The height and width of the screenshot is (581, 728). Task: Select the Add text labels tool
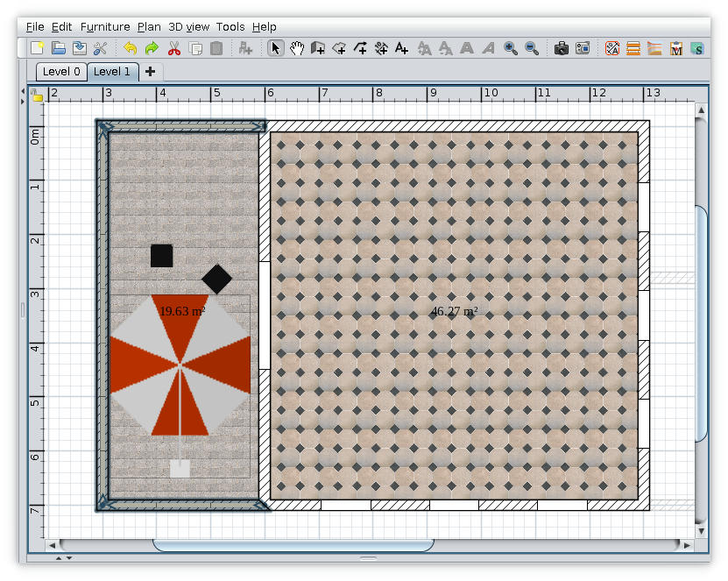(x=401, y=48)
